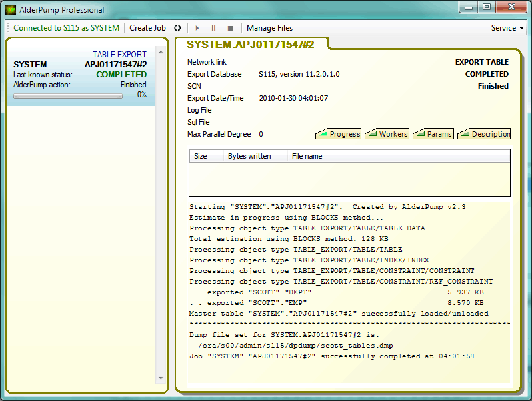The height and width of the screenshot is (401, 532).
Task: Click the Export Date/Time value 2010-01-30 04:01:07
Action: [293, 99]
